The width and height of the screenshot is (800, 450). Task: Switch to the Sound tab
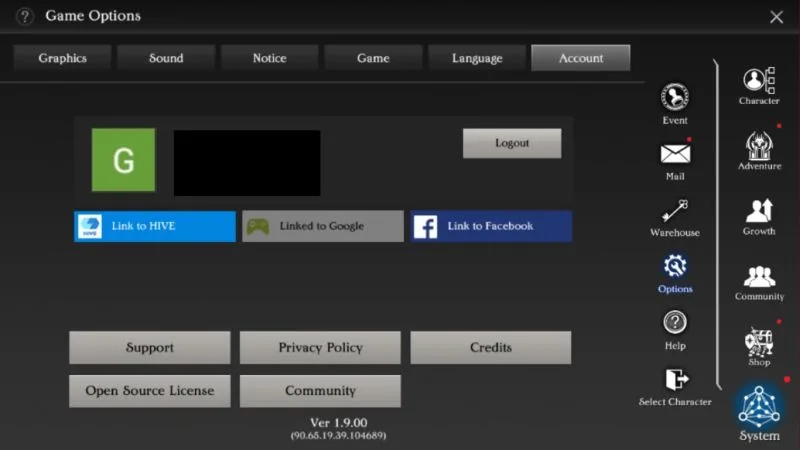pyautogui.click(x=166, y=58)
